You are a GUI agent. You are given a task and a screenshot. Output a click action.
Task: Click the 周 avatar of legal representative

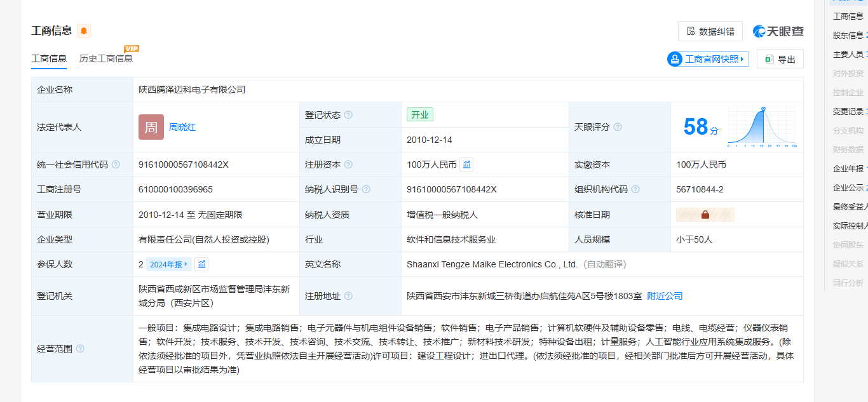151,127
